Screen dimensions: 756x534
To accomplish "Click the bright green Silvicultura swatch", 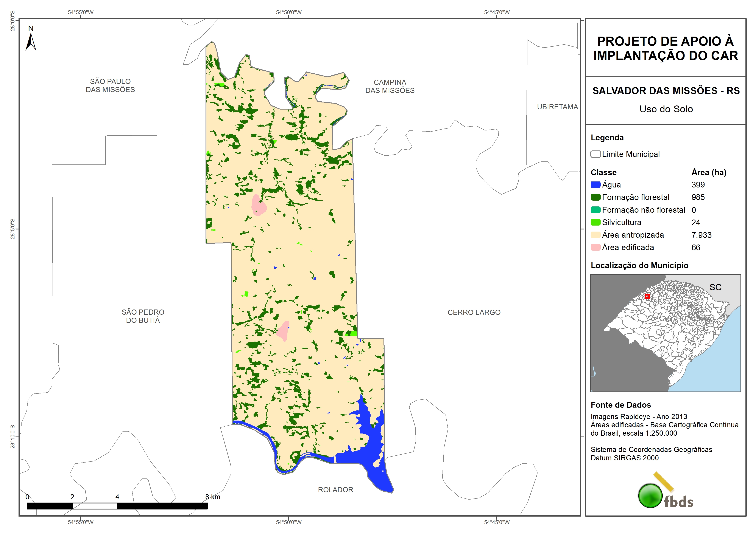I will point(595,222).
